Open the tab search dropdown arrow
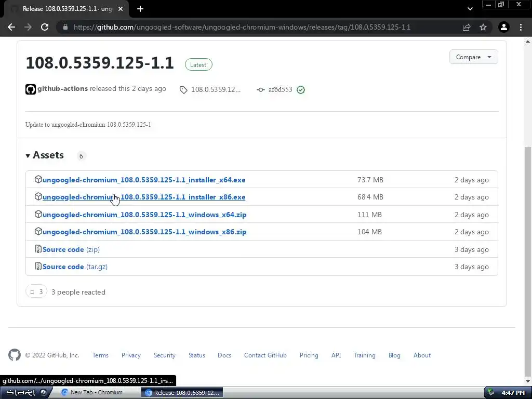 pos(470,9)
